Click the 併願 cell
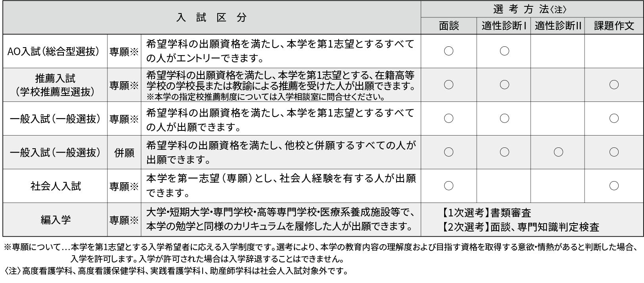Screen dimensions: 644x283 click(x=124, y=153)
